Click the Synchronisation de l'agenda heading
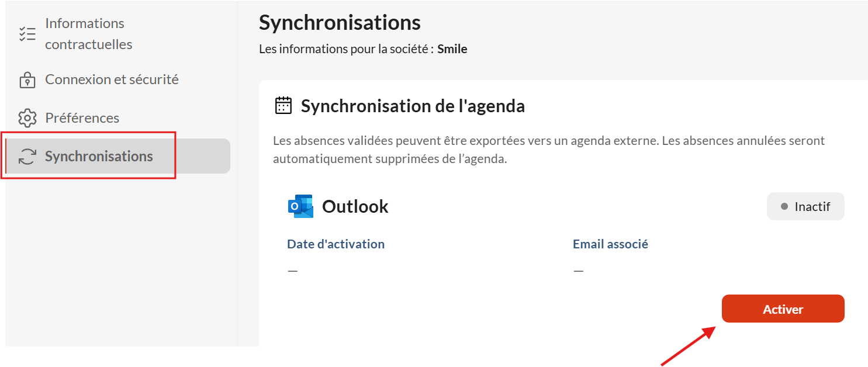868x367 pixels. point(413,106)
